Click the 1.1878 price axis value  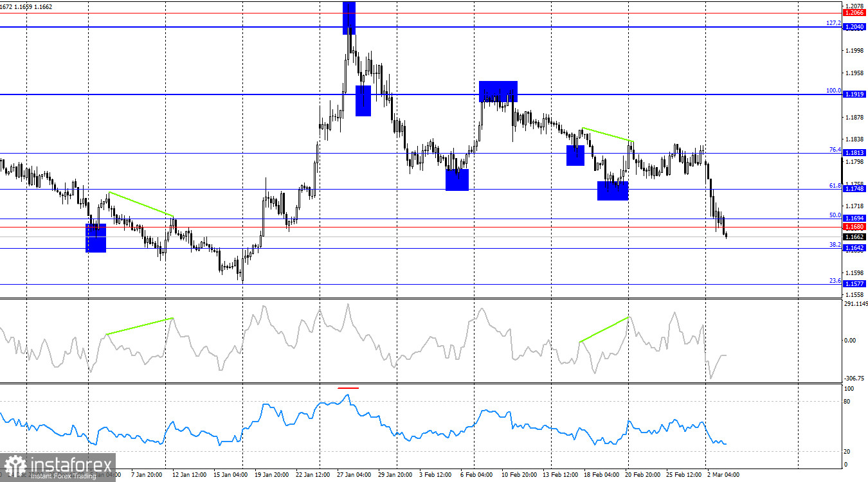click(855, 117)
